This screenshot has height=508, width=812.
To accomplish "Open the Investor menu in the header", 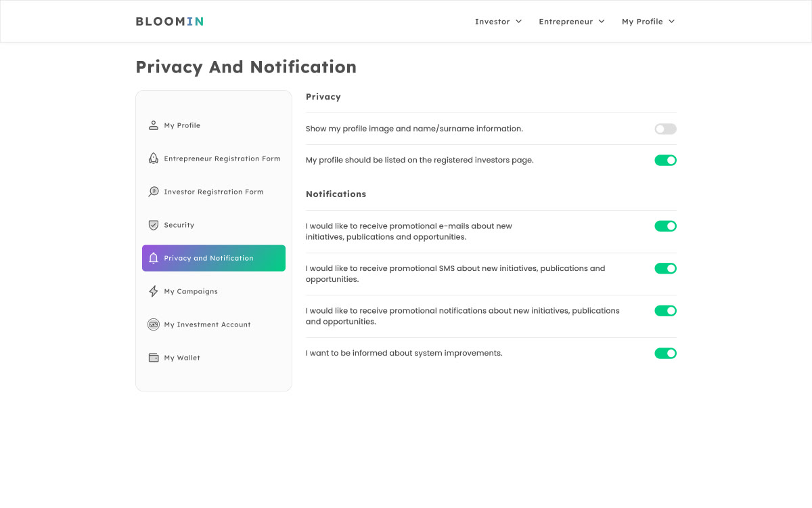I will click(499, 22).
